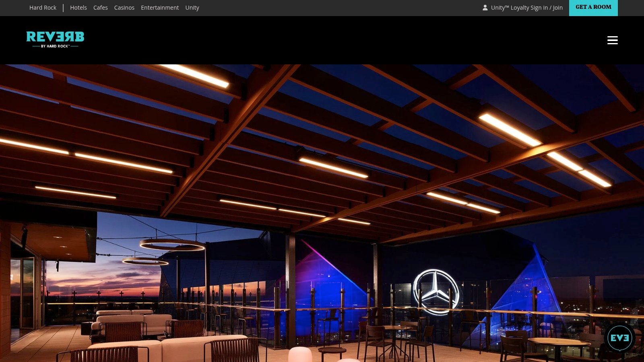Click the glowing ring pendant light in photo

(172, 245)
